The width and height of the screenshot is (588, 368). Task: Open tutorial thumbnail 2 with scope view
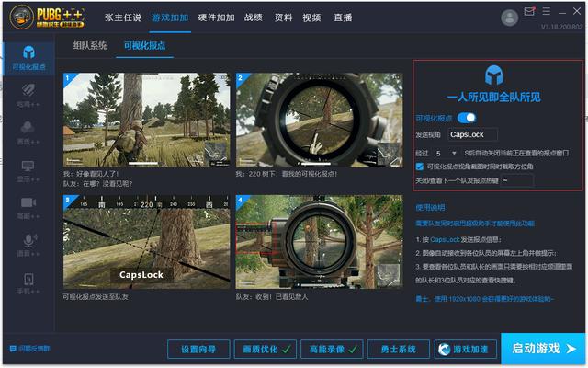[320, 121]
